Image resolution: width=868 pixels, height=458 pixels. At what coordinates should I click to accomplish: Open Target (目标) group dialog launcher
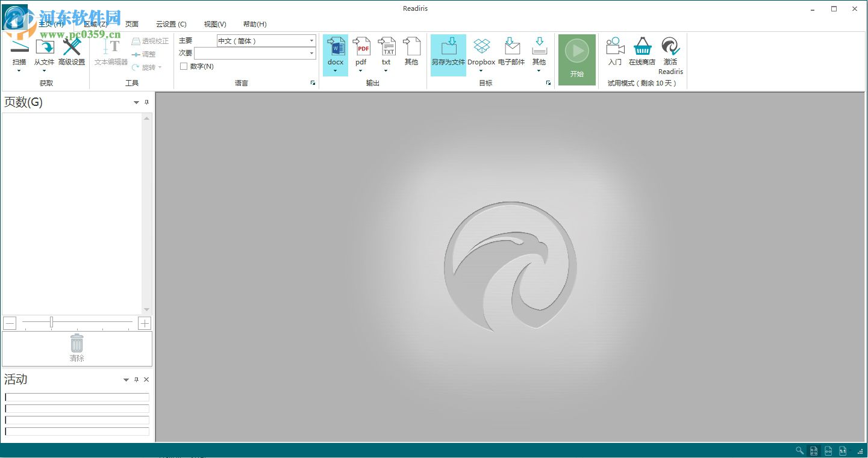tap(548, 83)
